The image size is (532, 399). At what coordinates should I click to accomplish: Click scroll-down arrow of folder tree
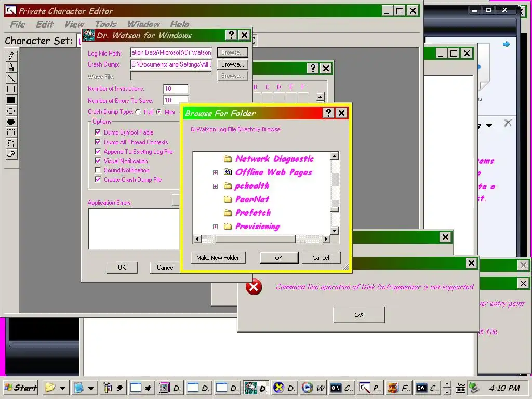(335, 231)
